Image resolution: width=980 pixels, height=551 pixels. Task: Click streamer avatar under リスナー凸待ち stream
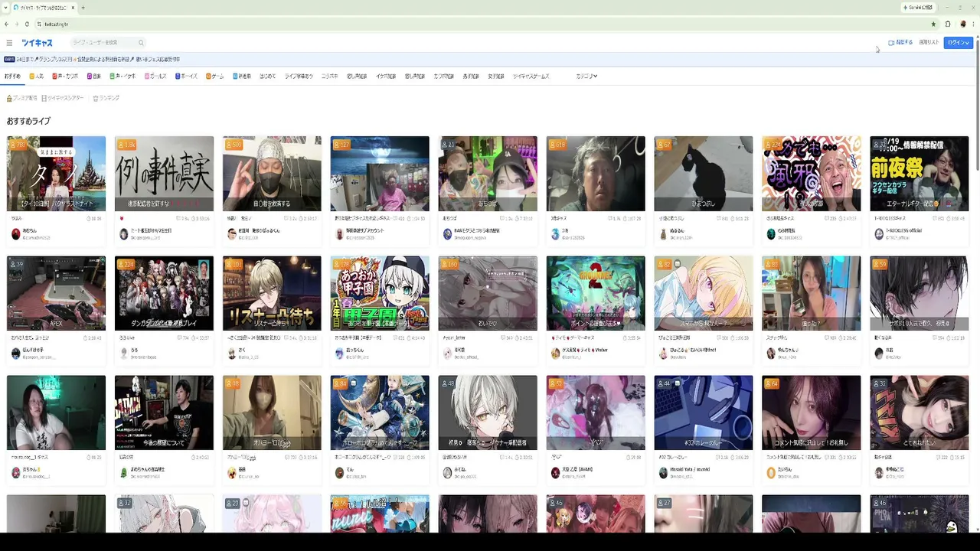[231, 354]
